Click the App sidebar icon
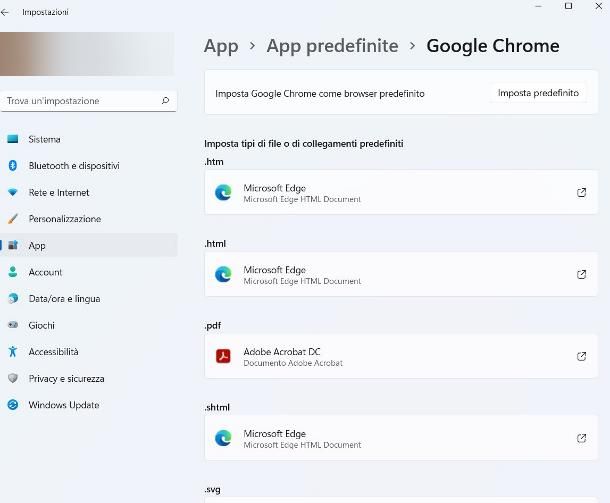The image size is (610, 503). [x=13, y=245]
